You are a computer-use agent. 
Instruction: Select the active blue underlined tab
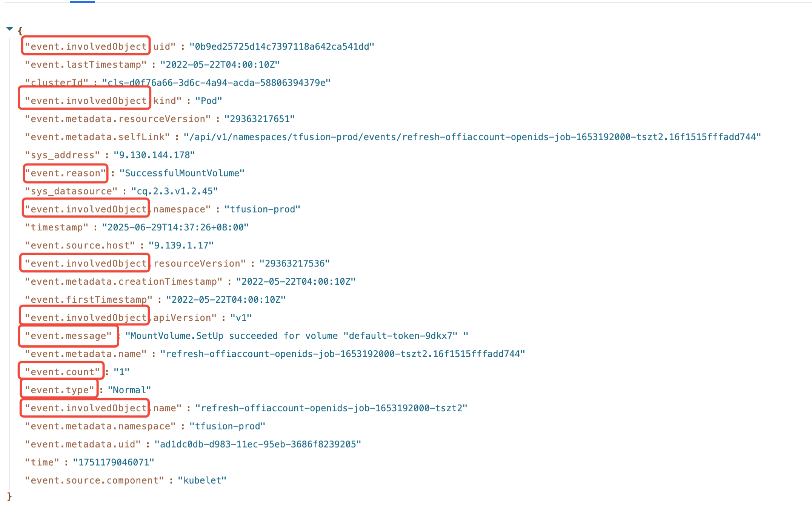(82, 2)
